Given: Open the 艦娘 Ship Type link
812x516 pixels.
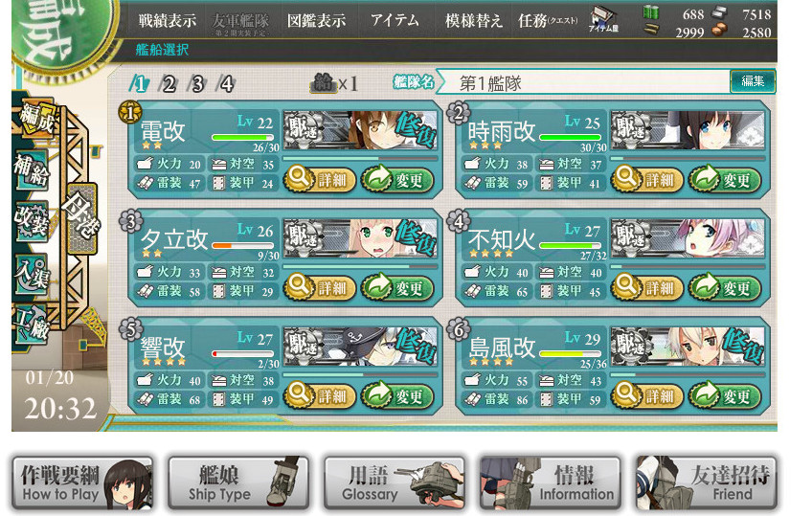Looking at the screenshot, I should tap(239, 483).
